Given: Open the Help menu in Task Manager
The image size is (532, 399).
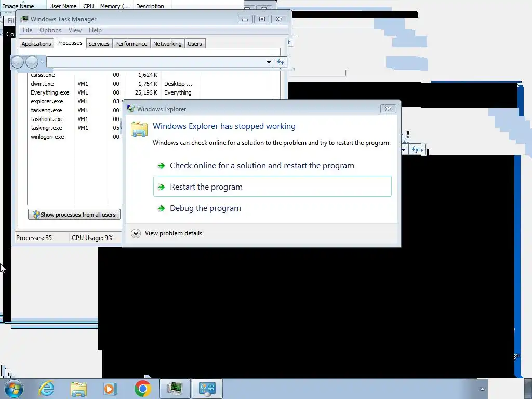Looking at the screenshot, I should (x=96, y=30).
